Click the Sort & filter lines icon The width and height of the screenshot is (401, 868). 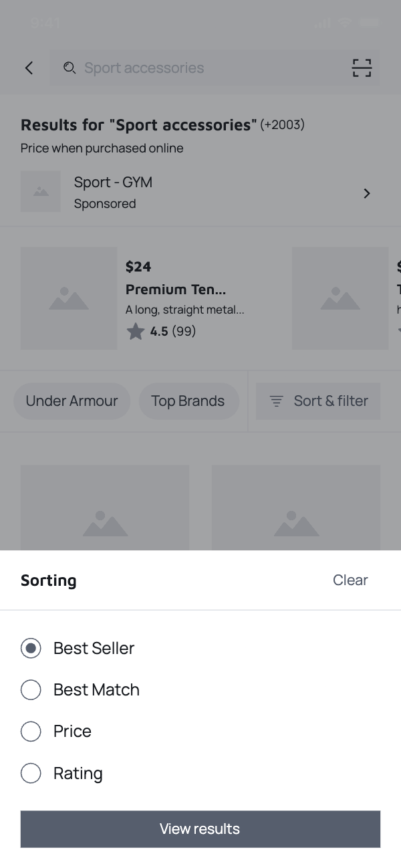click(276, 401)
